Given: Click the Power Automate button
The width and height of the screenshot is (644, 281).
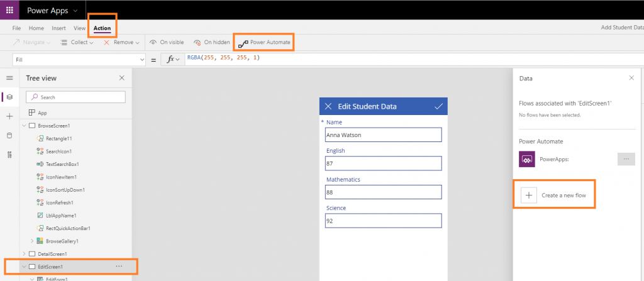Looking at the screenshot, I should (x=264, y=42).
